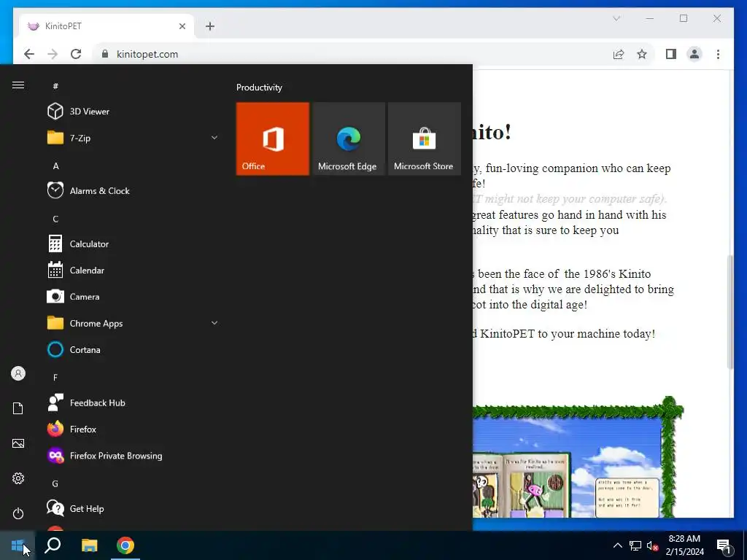Show hidden system tray icons
The width and height of the screenshot is (747, 560).
[617, 545]
